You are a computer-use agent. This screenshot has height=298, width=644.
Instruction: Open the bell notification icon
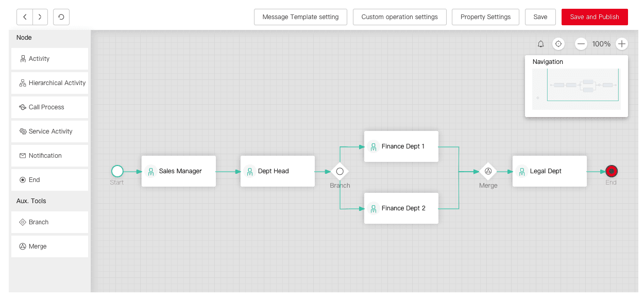[x=541, y=44]
